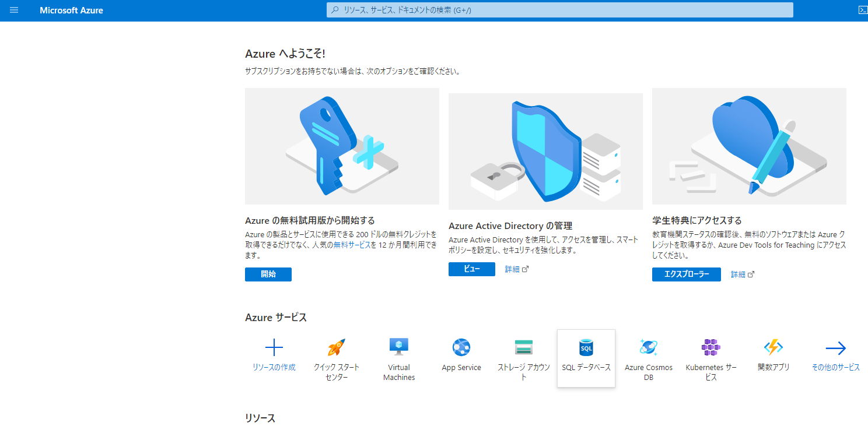The width and height of the screenshot is (868, 426).
Task: Click the Azure サービス section heading
Action: [276, 318]
